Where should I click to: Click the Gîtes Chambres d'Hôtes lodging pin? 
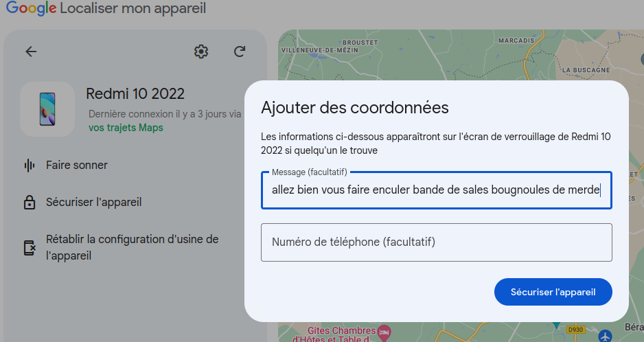(384, 331)
